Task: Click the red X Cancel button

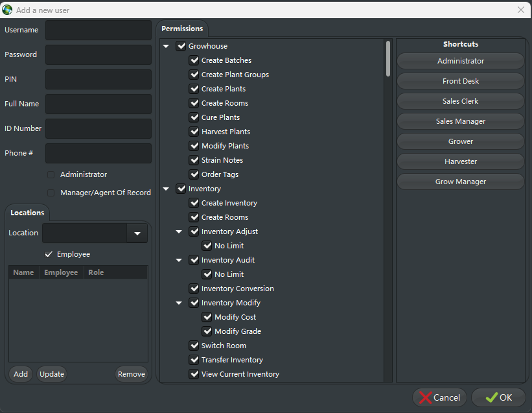Action: [439, 397]
